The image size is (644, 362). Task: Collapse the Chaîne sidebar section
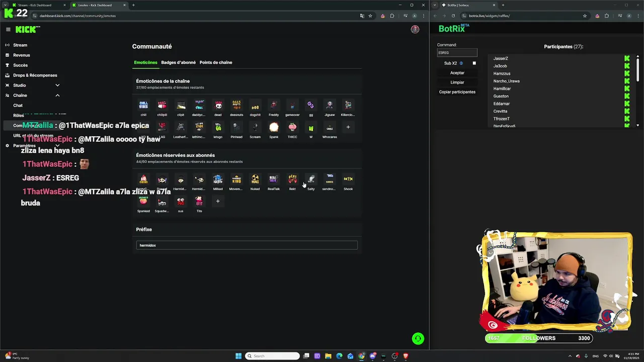57,96
